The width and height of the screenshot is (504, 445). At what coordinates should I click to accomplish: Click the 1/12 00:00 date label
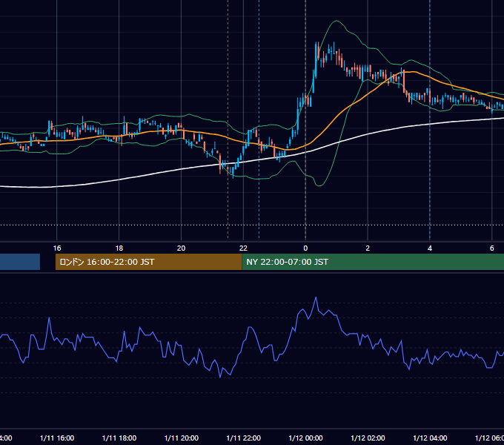(305, 438)
